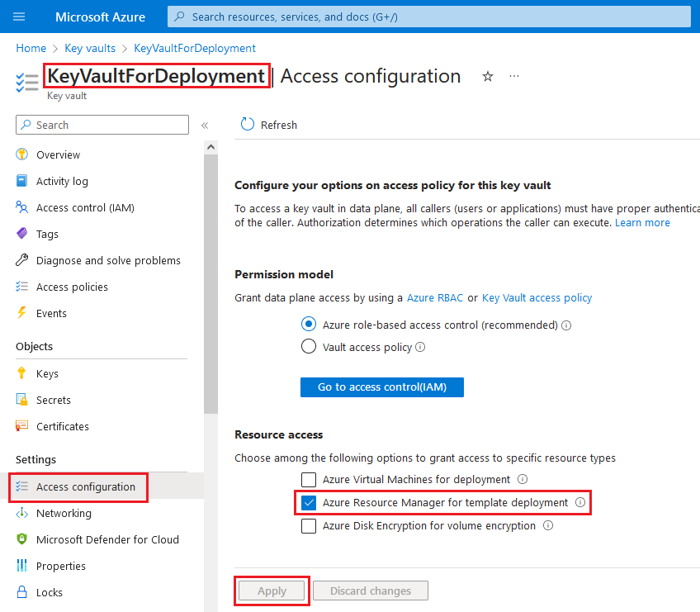This screenshot has height=612, width=700.
Task: Click info icon next to Azure role-based access control
Action: click(566, 325)
